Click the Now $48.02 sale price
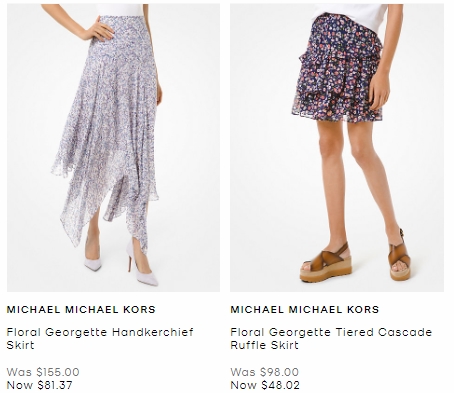454x393 pixels. click(265, 385)
